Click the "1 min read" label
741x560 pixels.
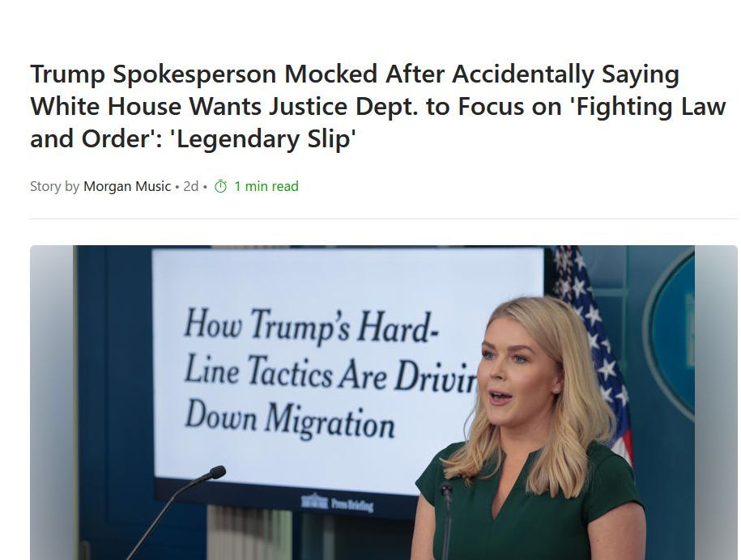click(x=266, y=186)
